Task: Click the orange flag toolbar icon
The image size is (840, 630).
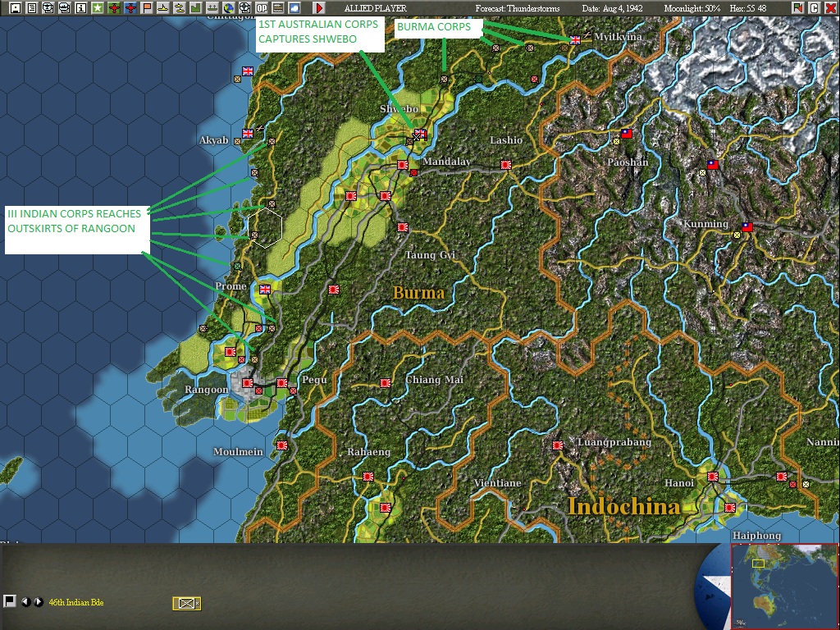Action: point(146,7)
